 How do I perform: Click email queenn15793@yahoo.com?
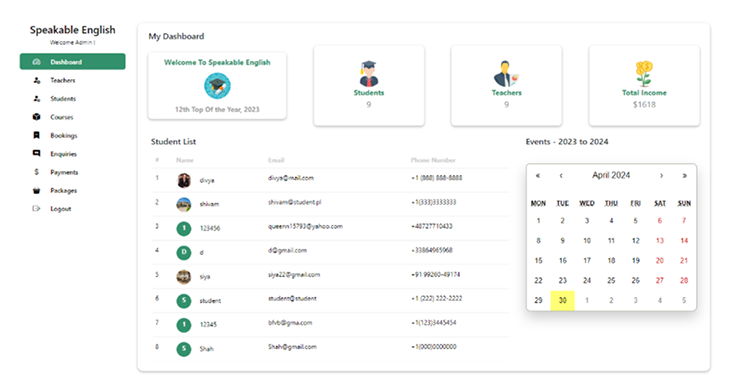click(x=305, y=226)
